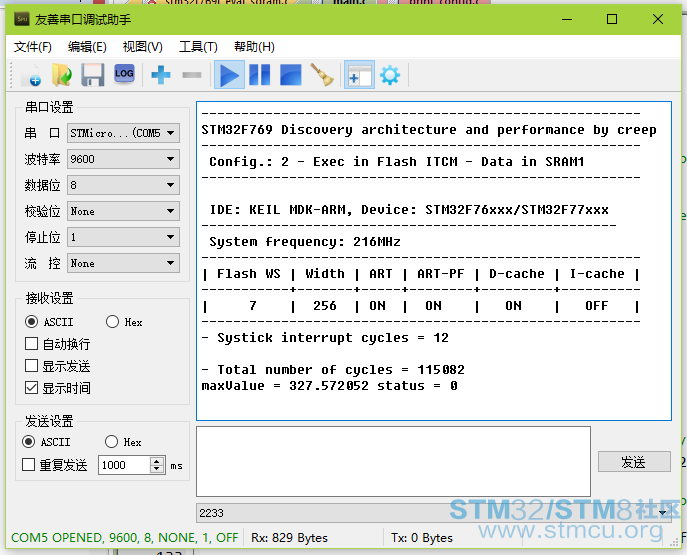Viewport: 687px width, 555px height.
Task: Select Hex under 发送设置
Action: coord(123,442)
